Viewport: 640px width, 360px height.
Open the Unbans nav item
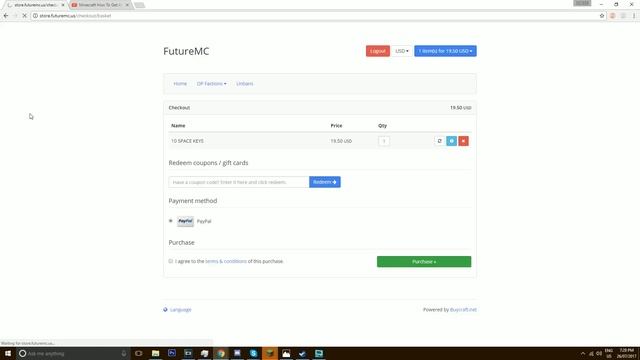244,84
